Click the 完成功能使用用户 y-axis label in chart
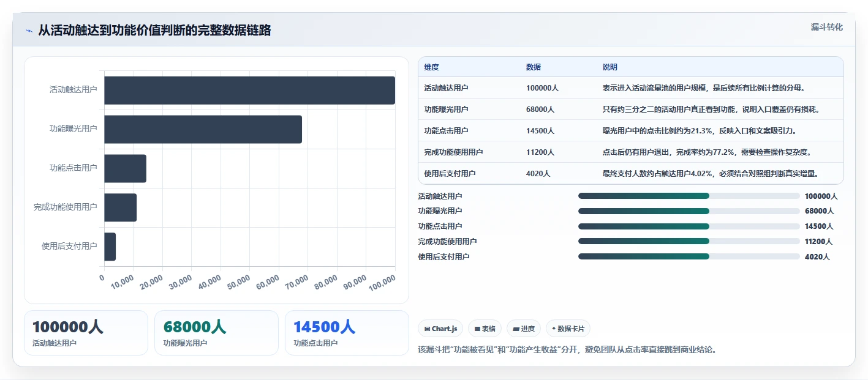The height and width of the screenshot is (380, 868). (x=66, y=207)
